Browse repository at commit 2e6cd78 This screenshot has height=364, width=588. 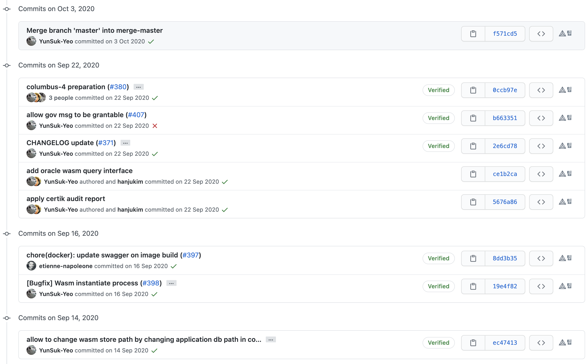pos(541,146)
